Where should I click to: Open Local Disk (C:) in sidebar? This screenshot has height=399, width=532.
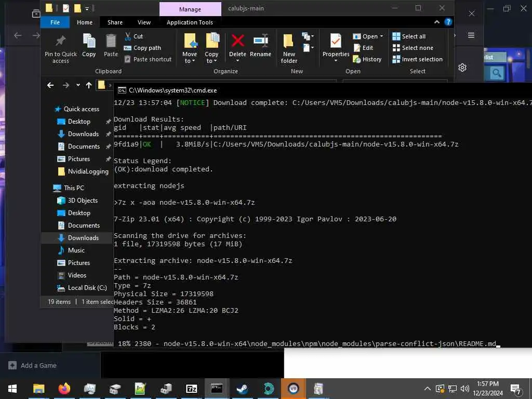pos(83,288)
